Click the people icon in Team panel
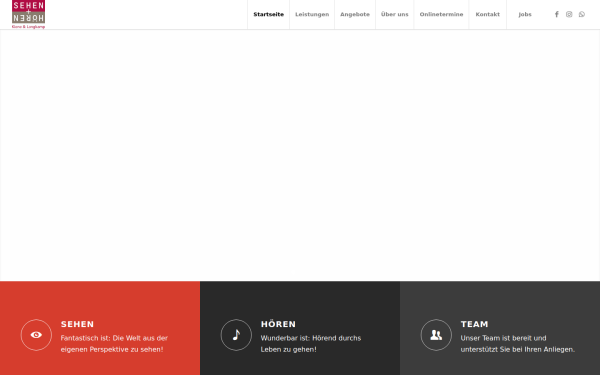Viewport: 600px width, 375px height. [436, 335]
